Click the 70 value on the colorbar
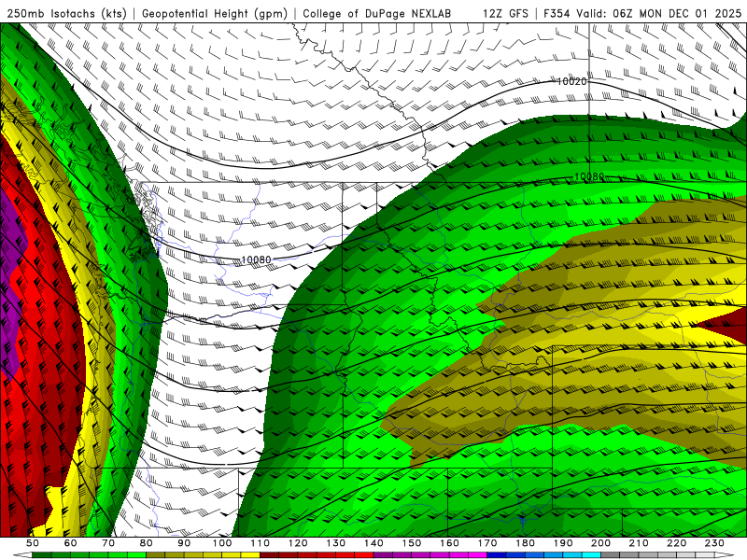Screen dimensions: 747x560 108,543
